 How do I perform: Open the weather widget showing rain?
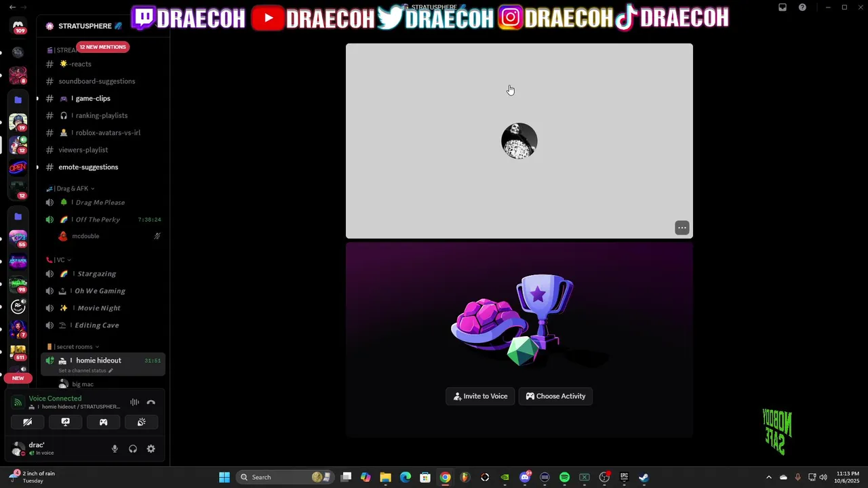coord(33,477)
